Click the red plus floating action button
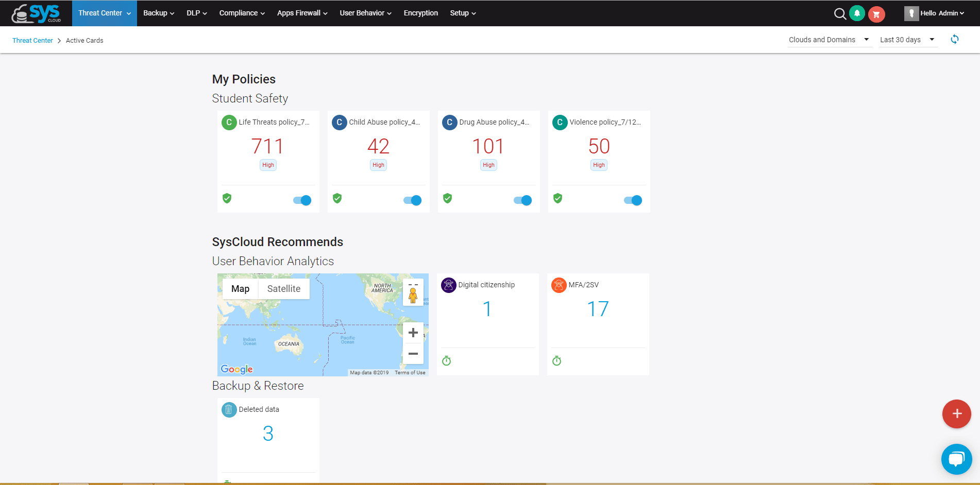This screenshot has width=980, height=485. [956, 413]
